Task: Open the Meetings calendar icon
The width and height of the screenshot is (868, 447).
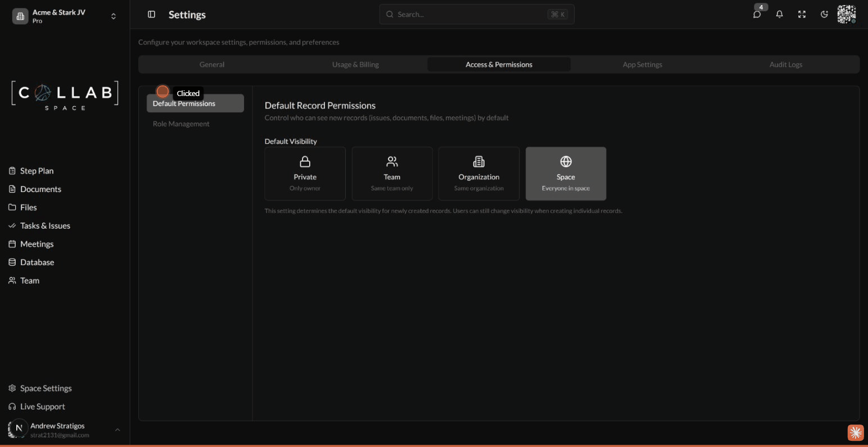Action: (13, 244)
